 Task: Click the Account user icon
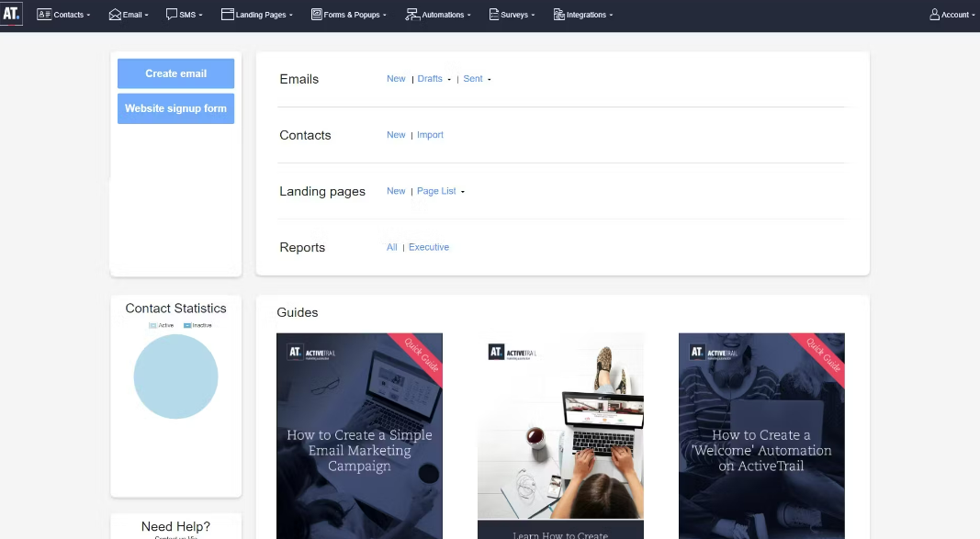pyautogui.click(x=934, y=15)
